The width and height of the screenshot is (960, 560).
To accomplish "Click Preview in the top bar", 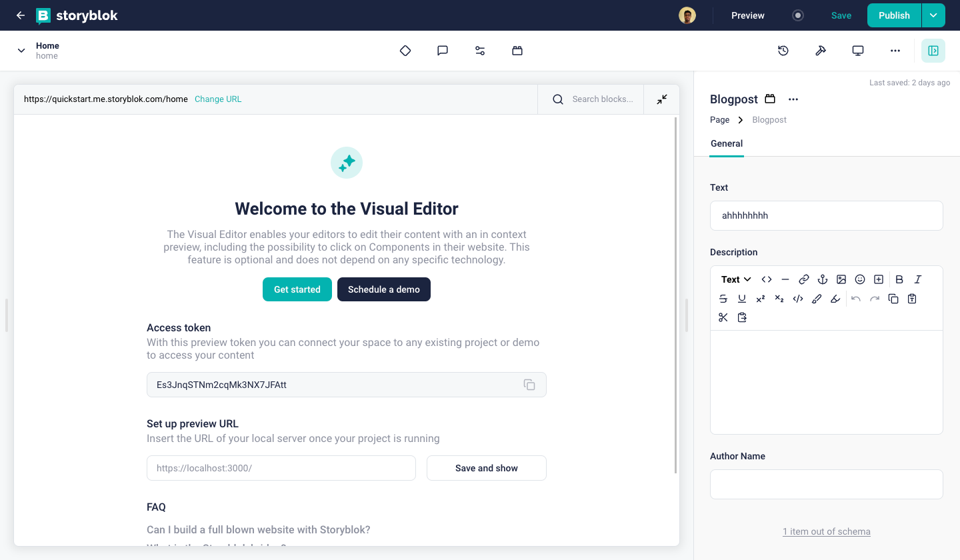I will 748,15.
